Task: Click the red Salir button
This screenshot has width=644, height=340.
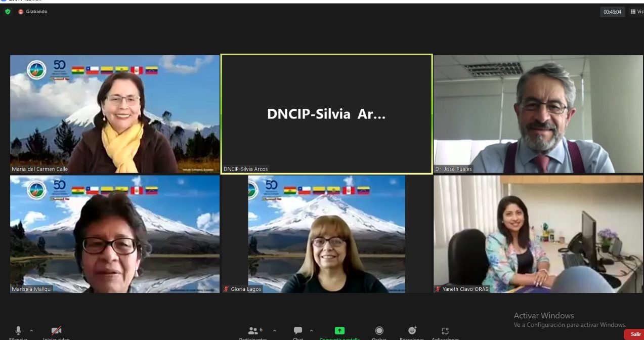Action: coord(635,334)
